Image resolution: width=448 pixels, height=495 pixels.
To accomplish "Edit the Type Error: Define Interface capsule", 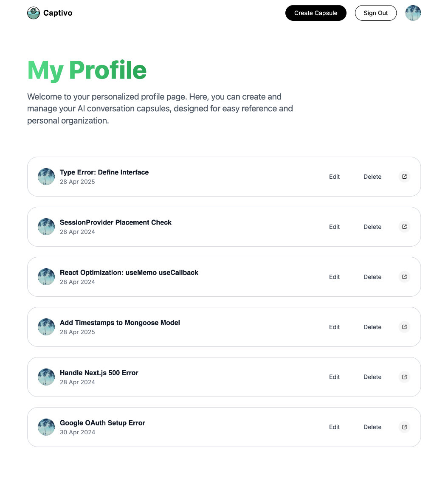I will pyautogui.click(x=334, y=177).
